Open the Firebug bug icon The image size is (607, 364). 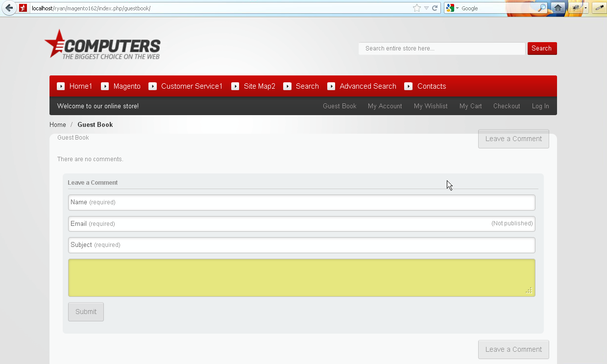[x=576, y=8]
